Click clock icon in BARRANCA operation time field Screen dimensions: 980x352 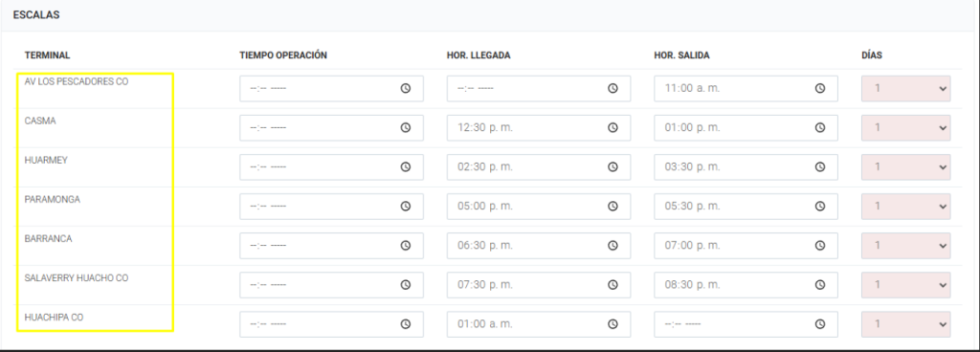405,246
